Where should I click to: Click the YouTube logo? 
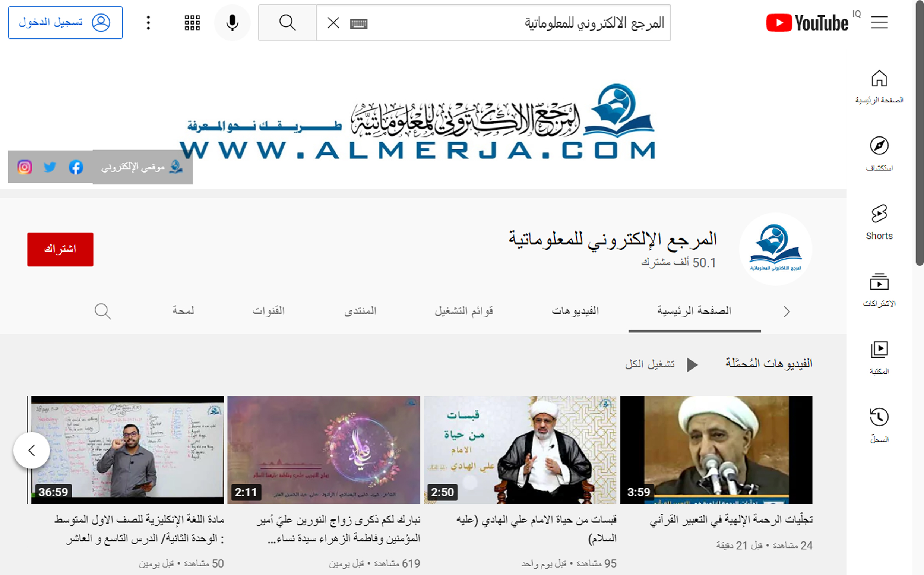coord(807,23)
